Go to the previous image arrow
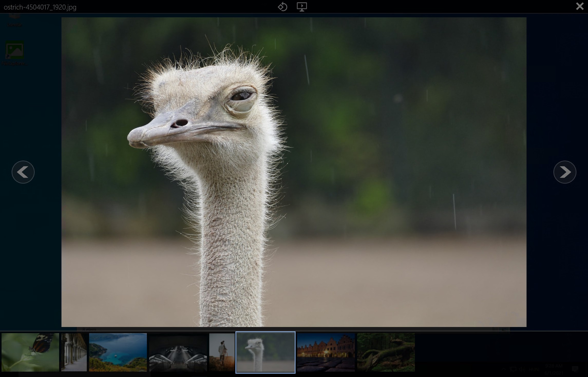 pos(23,172)
